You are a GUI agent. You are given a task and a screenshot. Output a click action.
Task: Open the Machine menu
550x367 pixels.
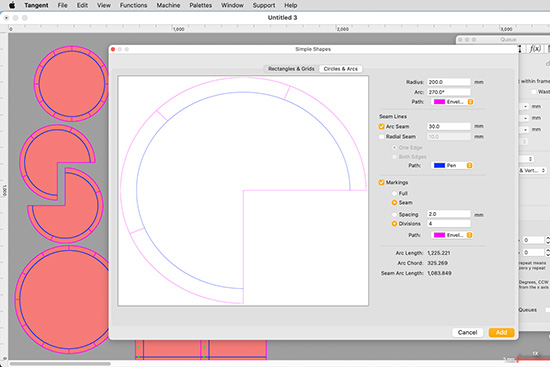[168, 5]
